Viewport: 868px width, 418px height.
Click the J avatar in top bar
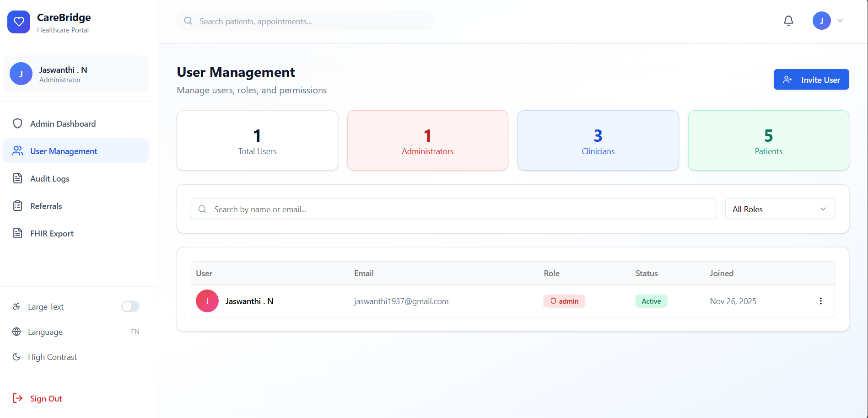(x=821, y=21)
